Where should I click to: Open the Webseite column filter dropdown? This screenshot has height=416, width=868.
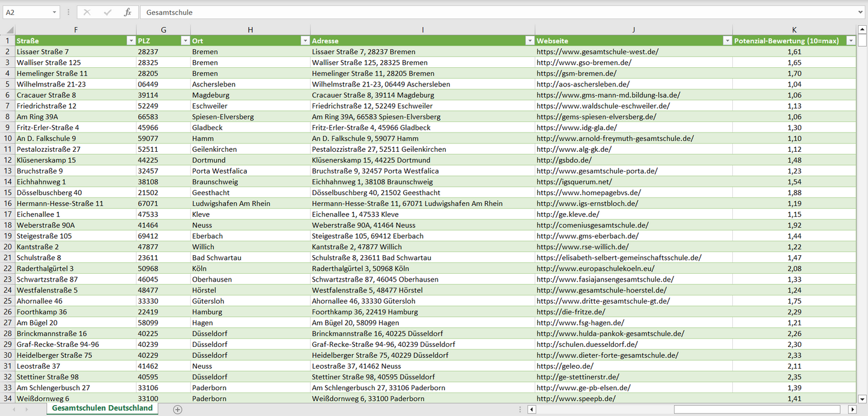[727, 41]
